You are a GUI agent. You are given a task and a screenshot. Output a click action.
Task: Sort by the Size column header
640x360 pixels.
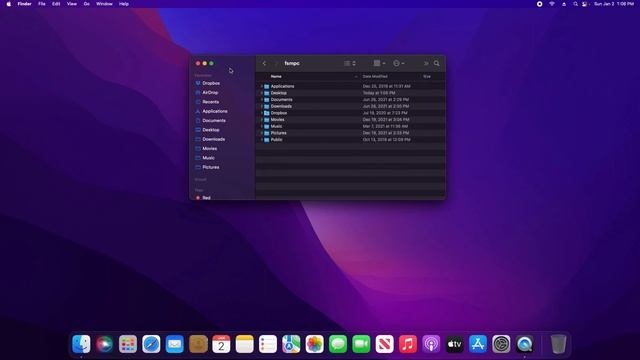click(427, 76)
